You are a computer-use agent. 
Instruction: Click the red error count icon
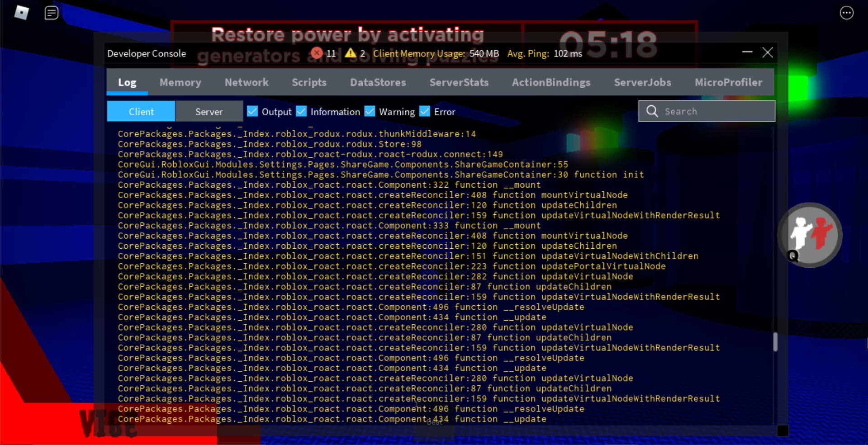(317, 53)
